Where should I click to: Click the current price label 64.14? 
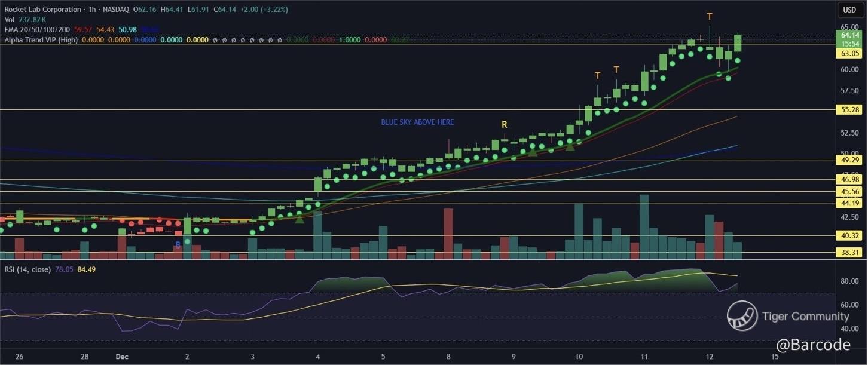coord(850,36)
